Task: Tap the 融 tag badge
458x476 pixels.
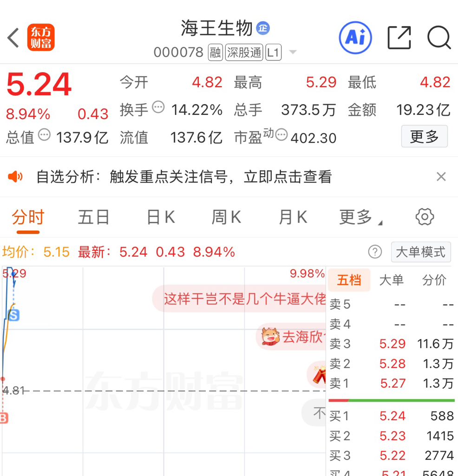Action: pyautogui.click(x=216, y=53)
